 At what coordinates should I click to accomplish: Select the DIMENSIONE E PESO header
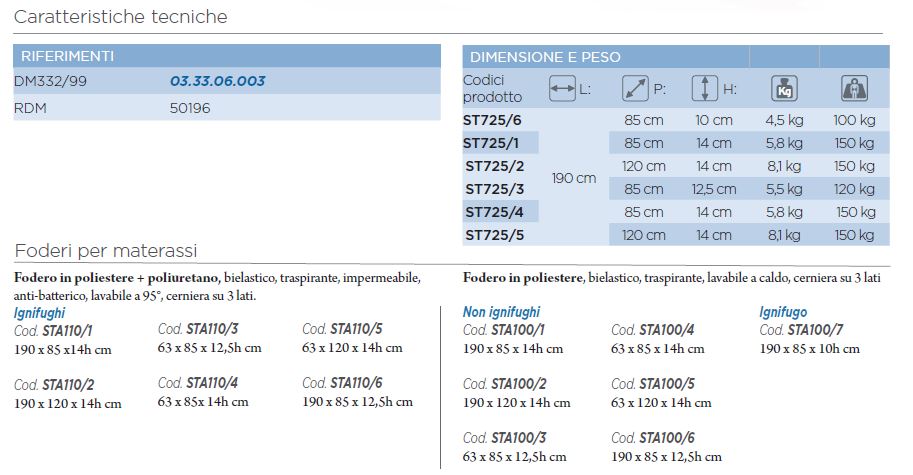[x=676, y=57]
